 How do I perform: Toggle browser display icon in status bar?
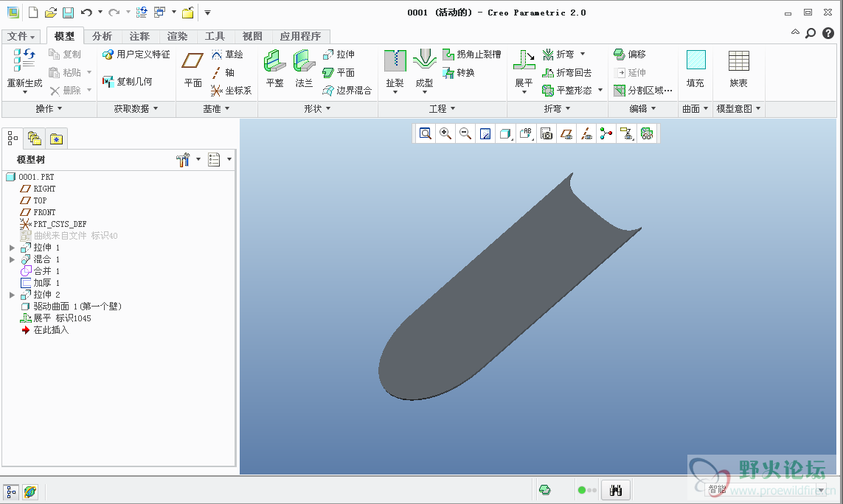[x=31, y=491]
